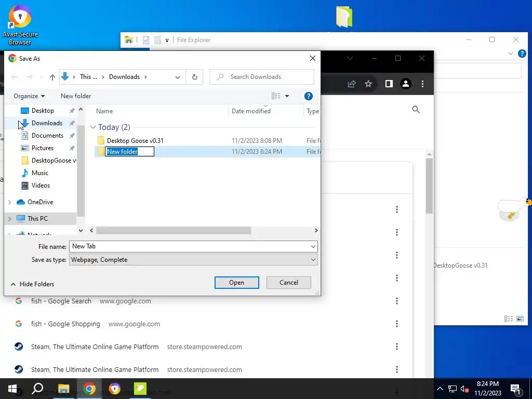Click network icon in system tray
Image resolution: width=532 pixels, height=399 pixels.
tap(453, 389)
